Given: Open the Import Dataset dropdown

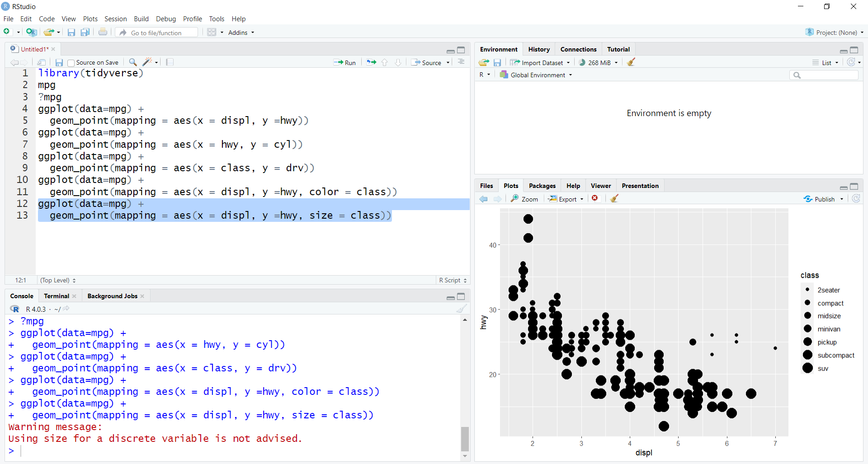Looking at the screenshot, I should pos(540,63).
